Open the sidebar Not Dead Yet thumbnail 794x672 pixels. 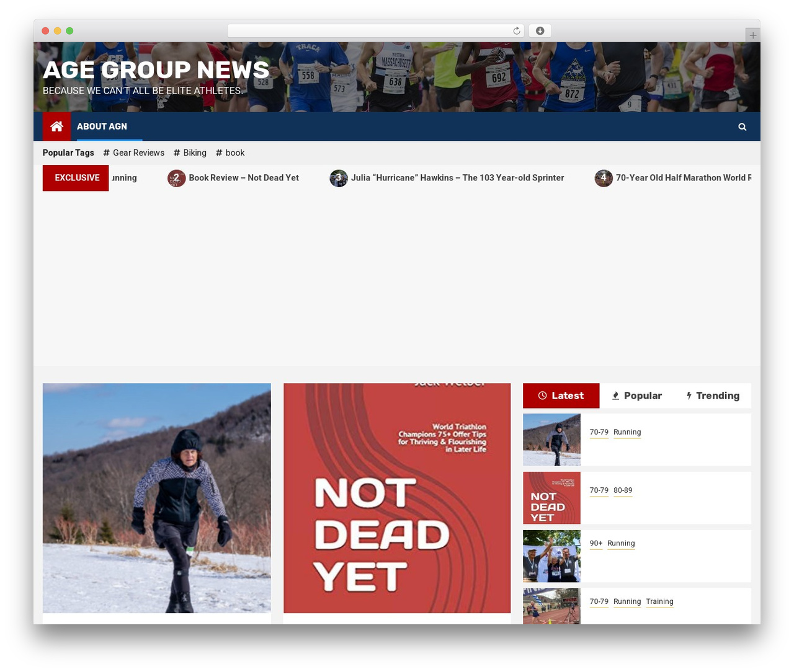tap(551, 498)
